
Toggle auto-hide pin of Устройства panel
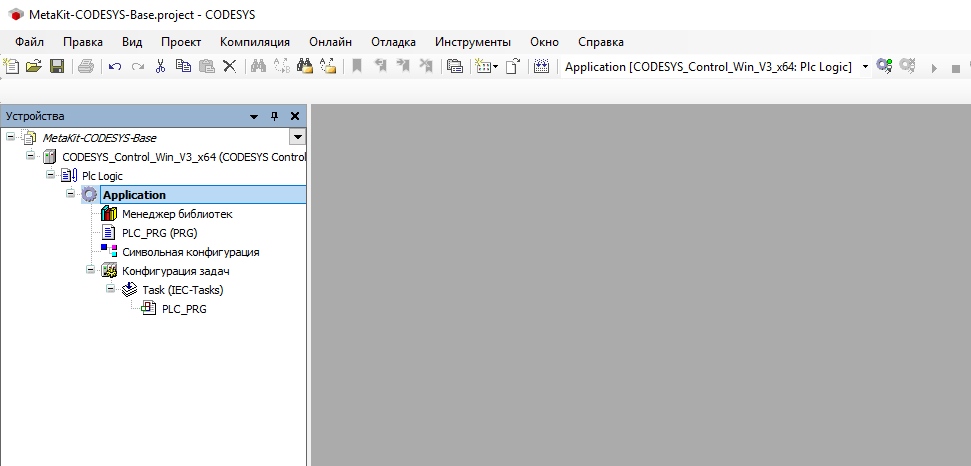pyautogui.click(x=274, y=116)
